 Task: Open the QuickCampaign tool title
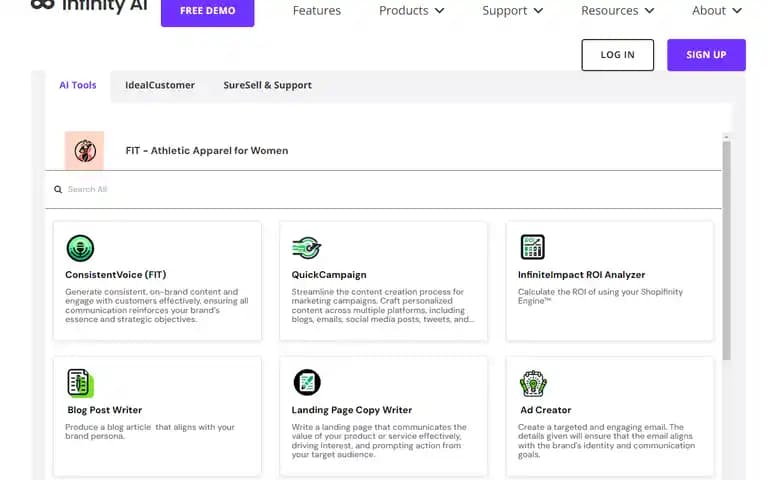(329, 275)
